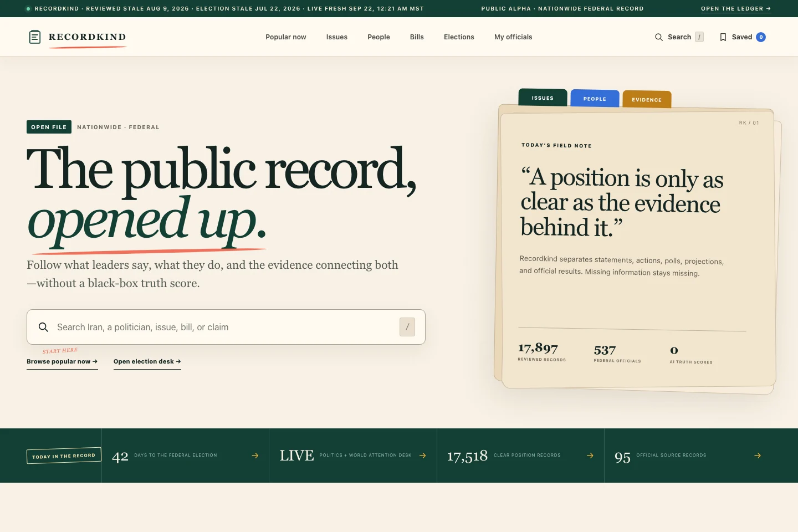The width and height of the screenshot is (798, 532).
Task: Click the slash key hint in hero search box
Action: point(407,327)
